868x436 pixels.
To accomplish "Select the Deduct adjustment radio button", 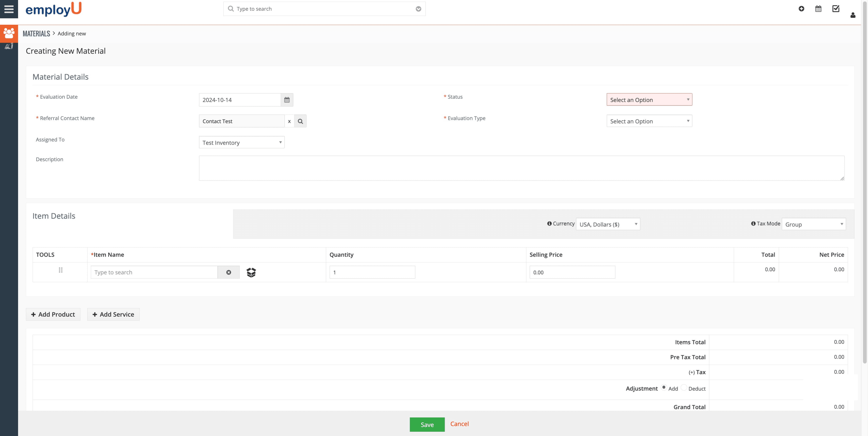I will (684, 388).
